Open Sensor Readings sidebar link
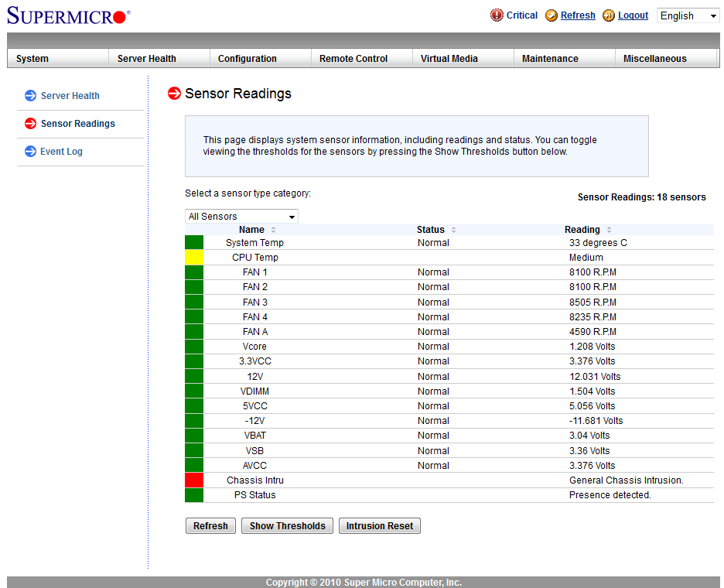724x588 pixels. [78, 123]
